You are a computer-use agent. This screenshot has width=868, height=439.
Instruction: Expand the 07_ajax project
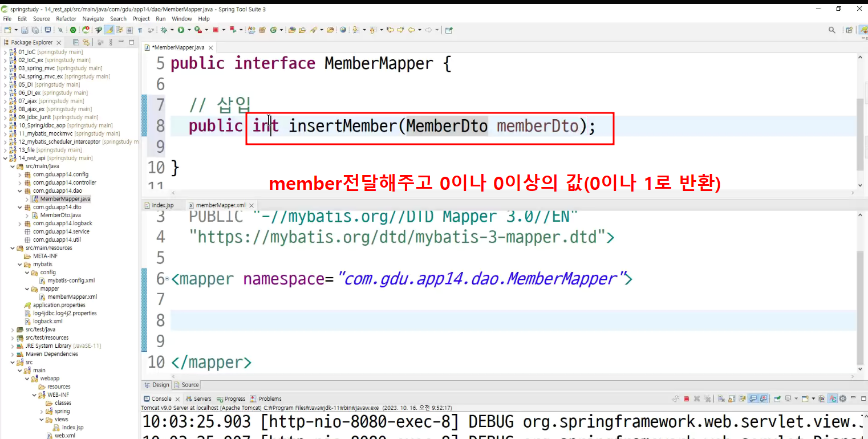5,101
